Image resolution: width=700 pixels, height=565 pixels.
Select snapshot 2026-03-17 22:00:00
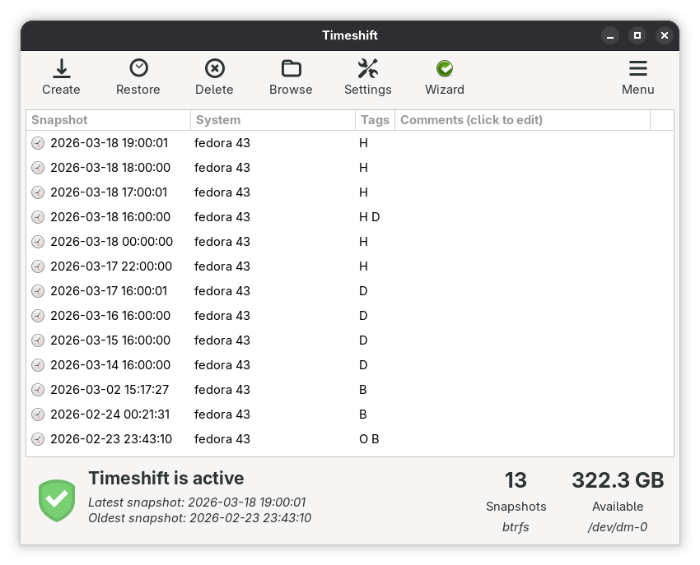coord(350,266)
